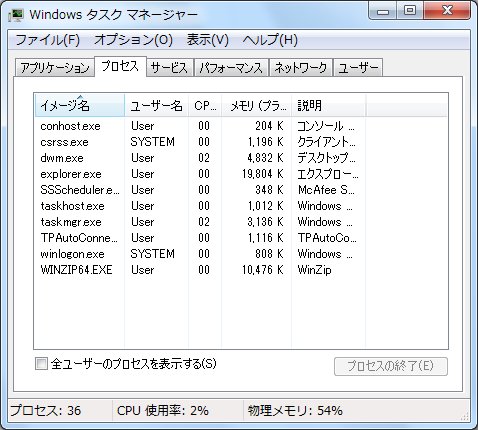The image size is (478, 430).
Task: Select the explorer.exe process row
Action: pyautogui.click(x=241, y=174)
